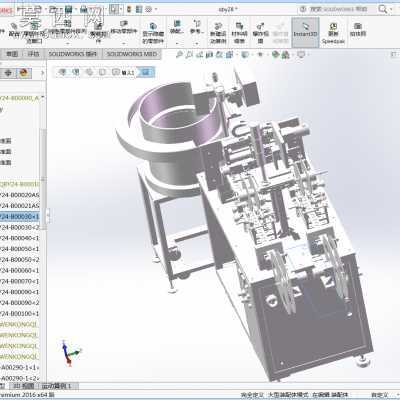Click the Save icon in title toolbar

tap(69, 9)
